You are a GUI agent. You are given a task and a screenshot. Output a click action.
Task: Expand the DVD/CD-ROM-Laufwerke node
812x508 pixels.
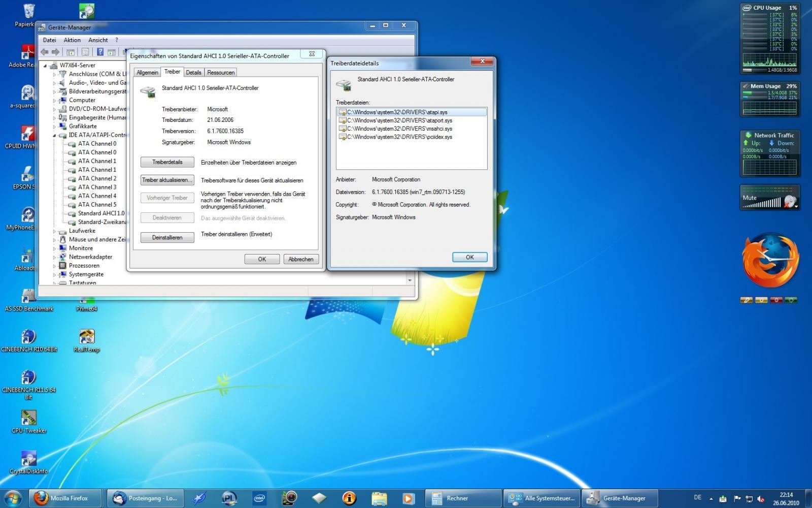(x=54, y=109)
